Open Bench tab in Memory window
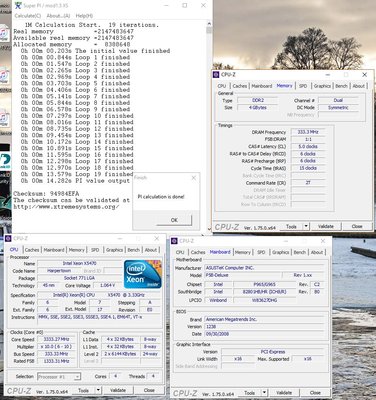376x400 pixels. (341, 86)
